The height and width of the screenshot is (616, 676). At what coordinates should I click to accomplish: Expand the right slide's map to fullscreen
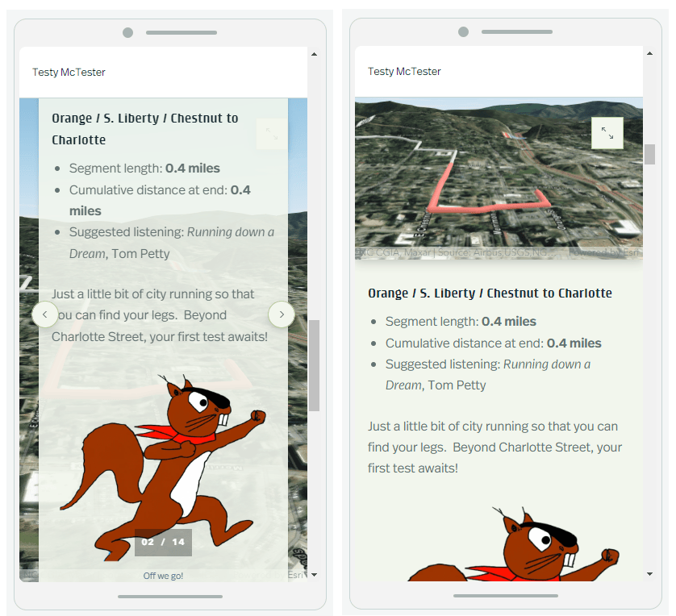[607, 133]
